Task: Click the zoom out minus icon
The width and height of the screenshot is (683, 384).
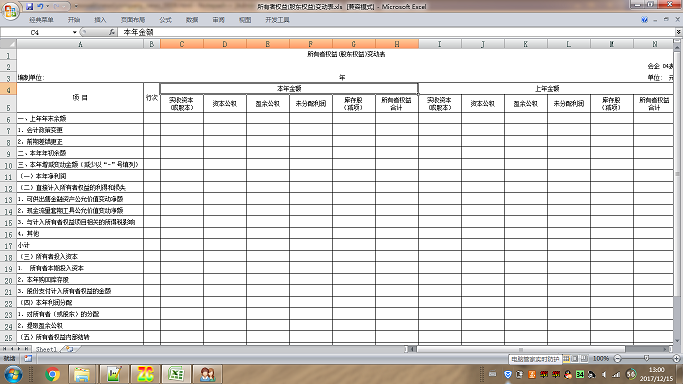Action: pyautogui.click(x=617, y=359)
